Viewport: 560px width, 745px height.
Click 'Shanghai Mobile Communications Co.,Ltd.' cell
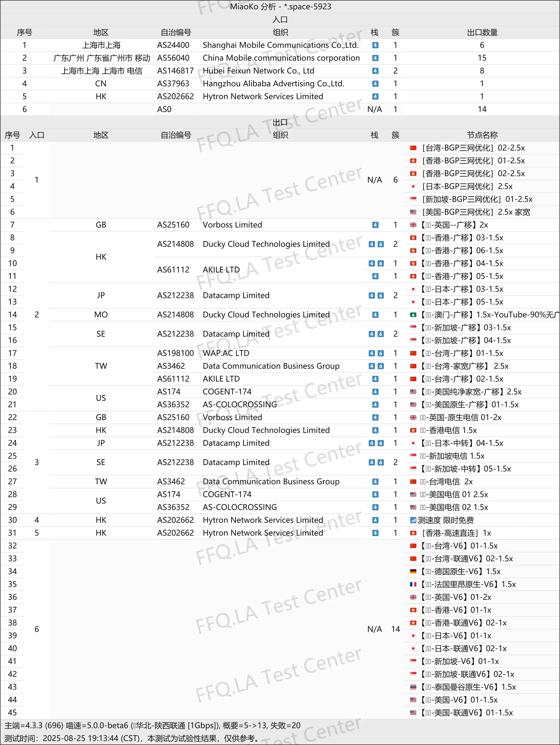click(x=280, y=45)
